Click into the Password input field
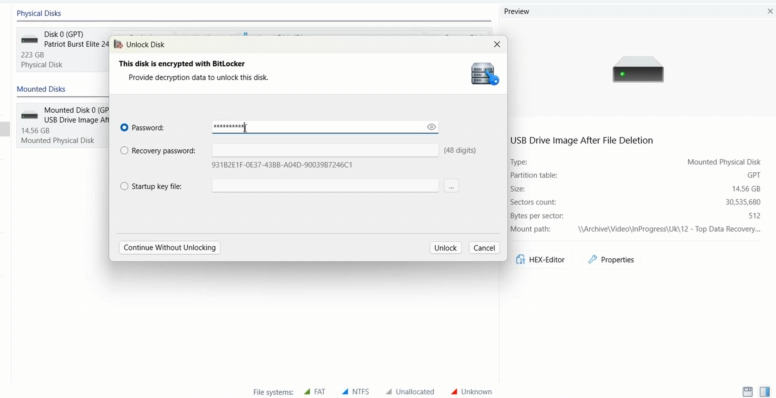This screenshot has height=398, width=776. pos(325,127)
